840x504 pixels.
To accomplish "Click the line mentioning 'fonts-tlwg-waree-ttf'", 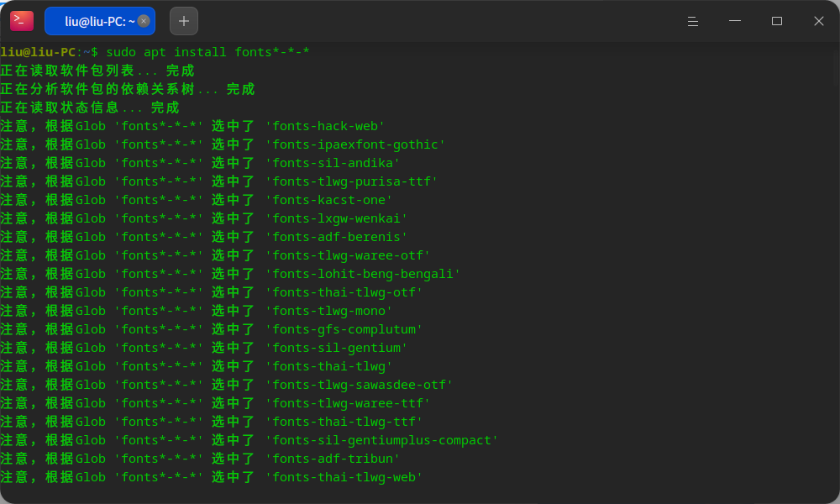I will pos(215,403).
